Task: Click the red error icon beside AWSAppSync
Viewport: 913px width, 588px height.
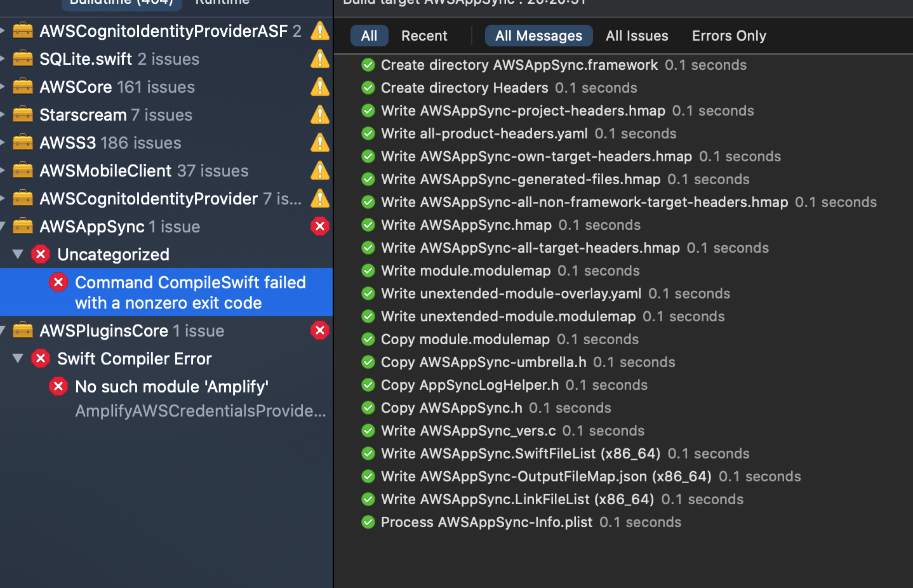Action: tap(320, 226)
